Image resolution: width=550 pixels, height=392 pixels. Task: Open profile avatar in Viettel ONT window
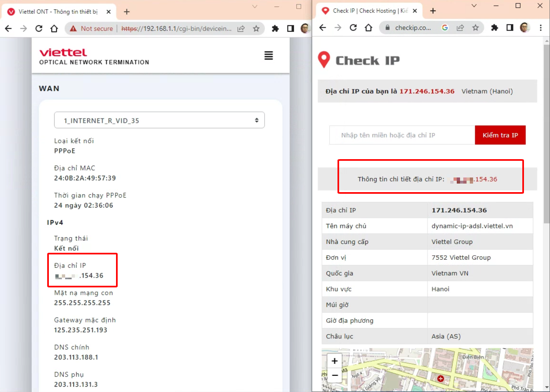(x=305, y=28)
